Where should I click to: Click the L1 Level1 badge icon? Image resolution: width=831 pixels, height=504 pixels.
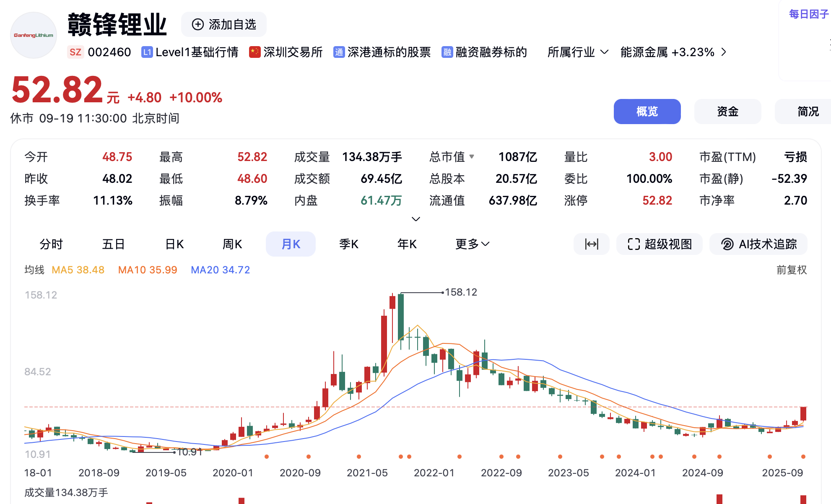147,52
